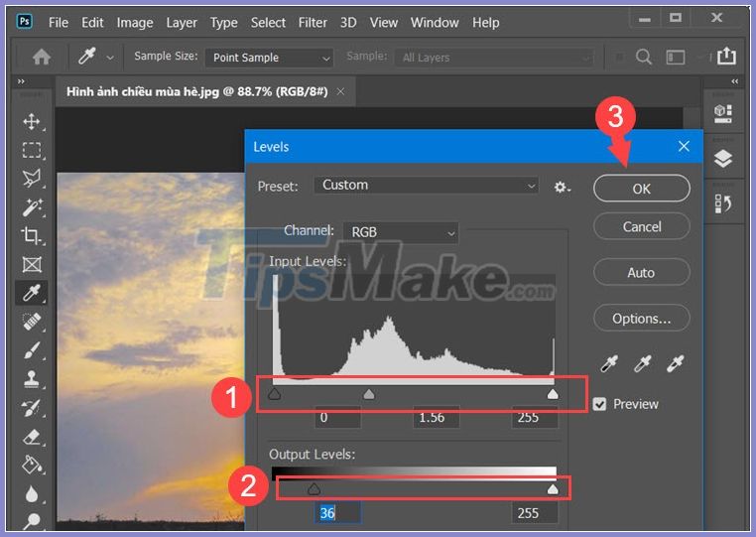756x537 pixels.
Task: Select the Blur tool
Action: (32, 493)
